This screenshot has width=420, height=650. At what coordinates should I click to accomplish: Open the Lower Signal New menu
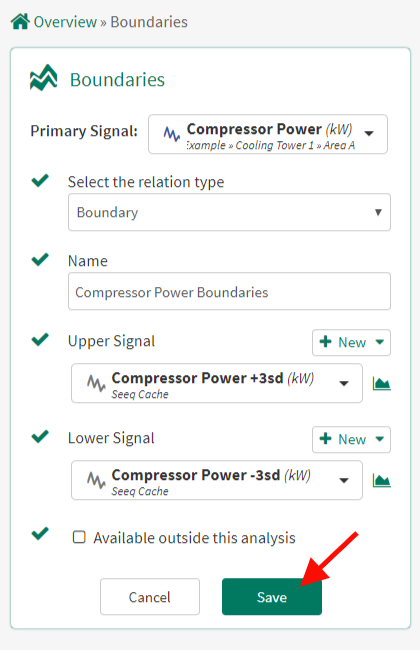click(x=351, y=439)
